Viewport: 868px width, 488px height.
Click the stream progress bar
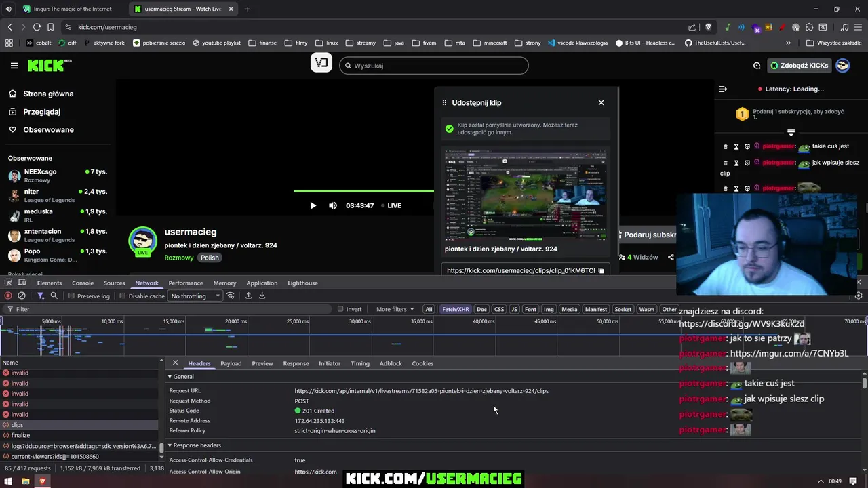[363, 191]
